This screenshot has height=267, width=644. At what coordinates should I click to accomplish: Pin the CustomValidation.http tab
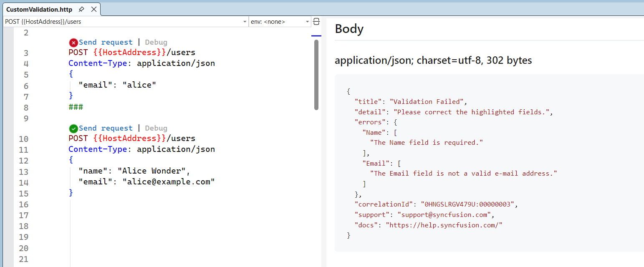[x=81, y=9]
